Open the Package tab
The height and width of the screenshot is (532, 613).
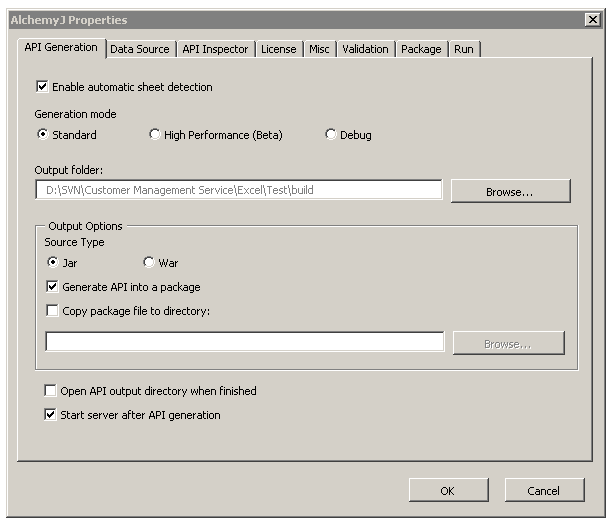point(421,49)
